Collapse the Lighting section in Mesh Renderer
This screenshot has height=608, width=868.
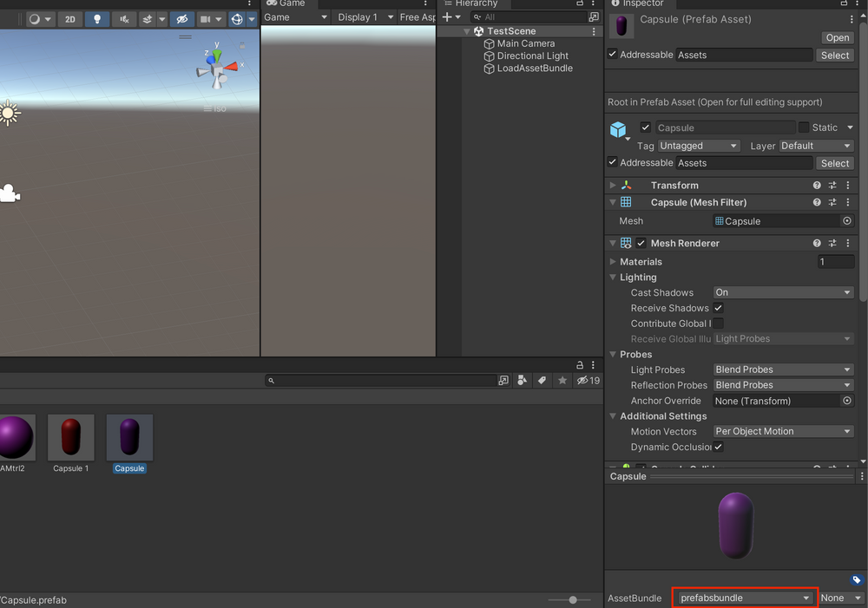point(613,277)
